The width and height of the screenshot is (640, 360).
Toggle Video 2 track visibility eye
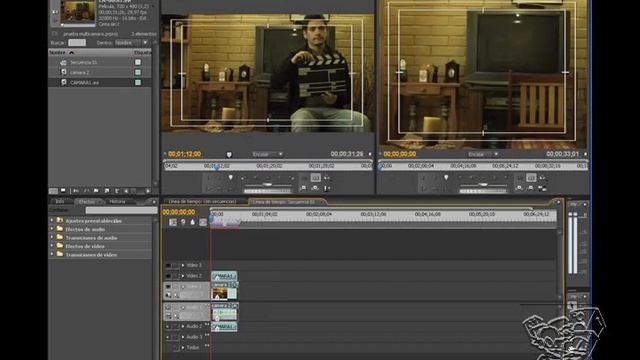coord(168,276)
